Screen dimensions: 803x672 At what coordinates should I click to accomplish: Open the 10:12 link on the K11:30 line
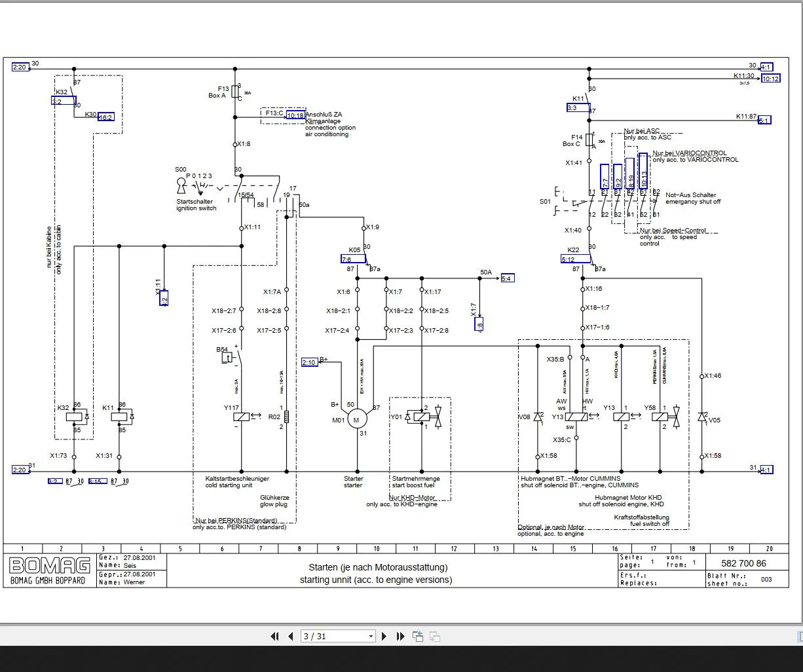pyautogui.click(x=770, y=79)
